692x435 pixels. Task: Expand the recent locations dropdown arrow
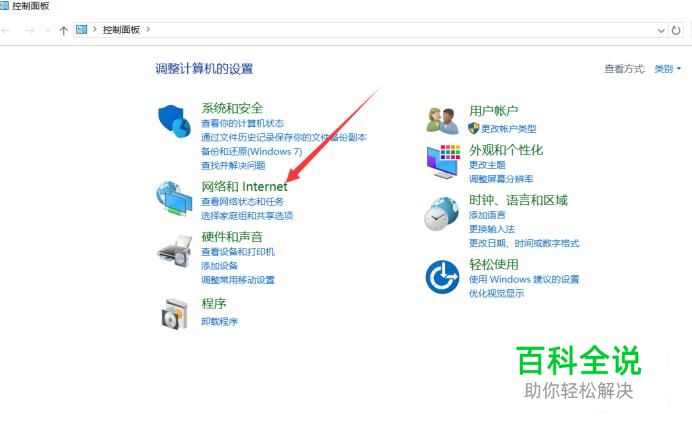pyautogui.click(x=48, y=30)
